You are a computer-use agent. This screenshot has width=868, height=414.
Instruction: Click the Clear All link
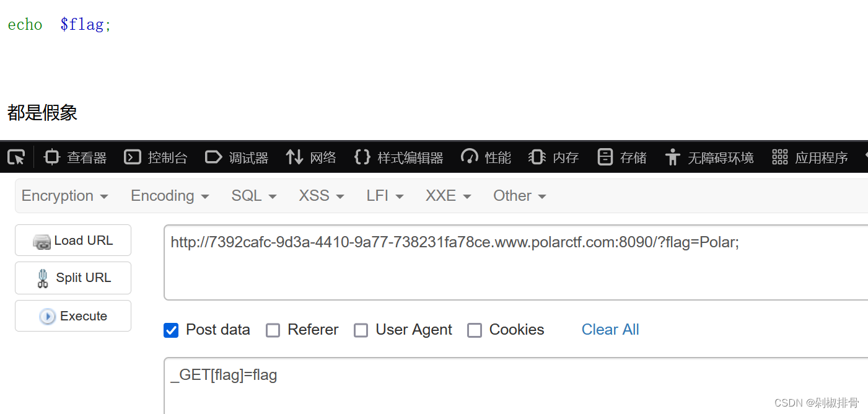tap(610, 330)
